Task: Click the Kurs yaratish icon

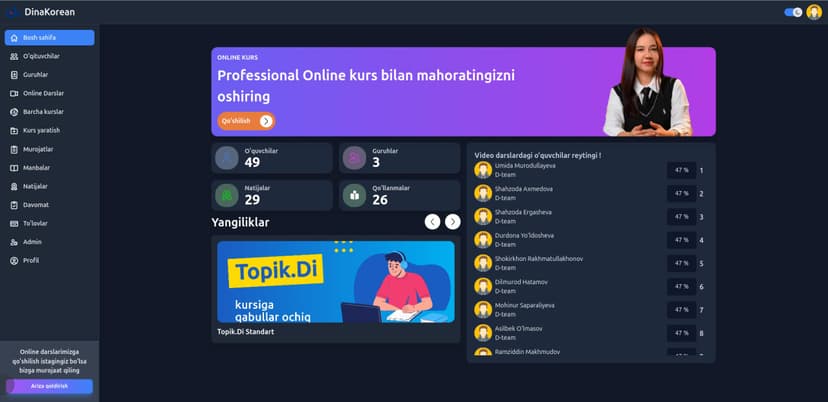Action: [x=14, y=130]
